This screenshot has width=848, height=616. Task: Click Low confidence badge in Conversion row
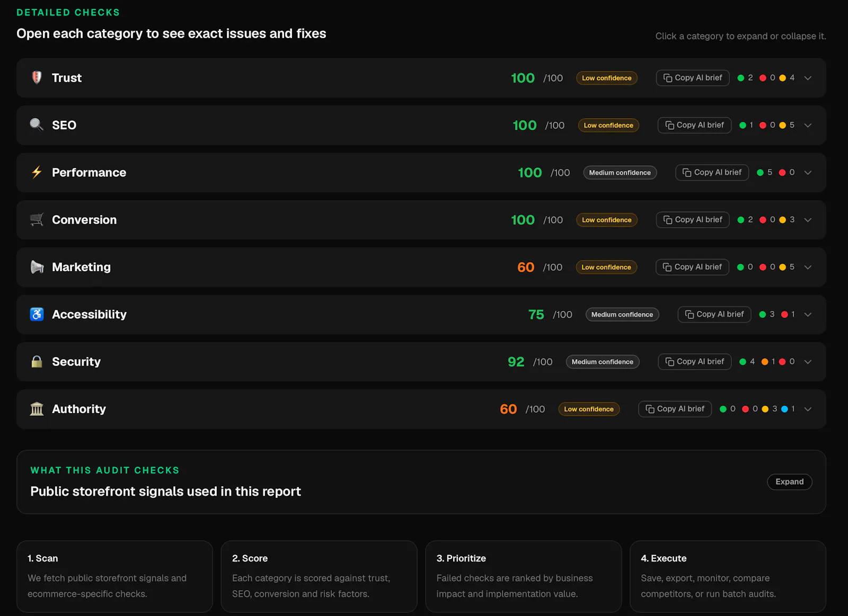[607, 220]
